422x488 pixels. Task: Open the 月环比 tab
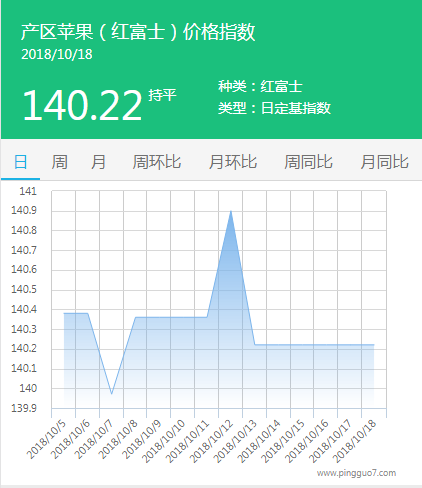click(x=233, y=162)
